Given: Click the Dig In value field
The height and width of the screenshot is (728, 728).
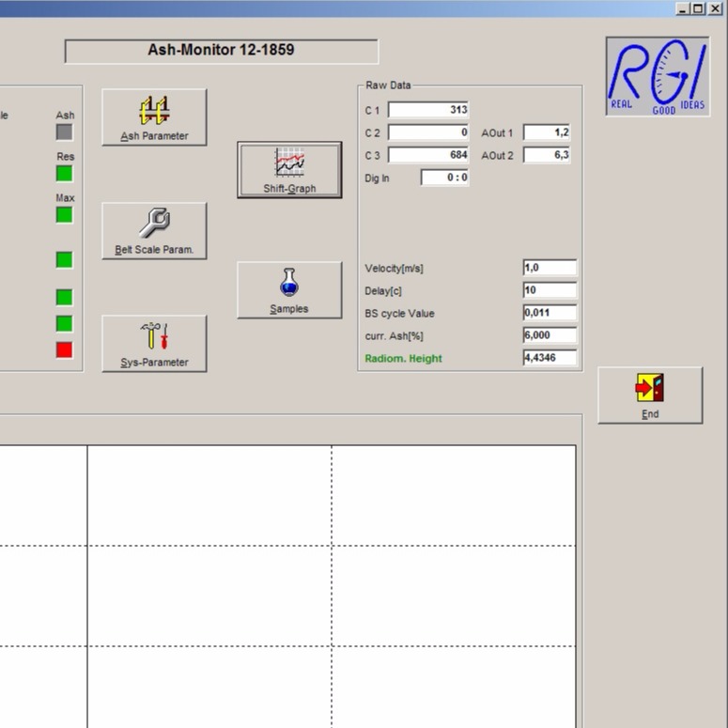Looking at the screenshot, I should click(x=444, y=178).
